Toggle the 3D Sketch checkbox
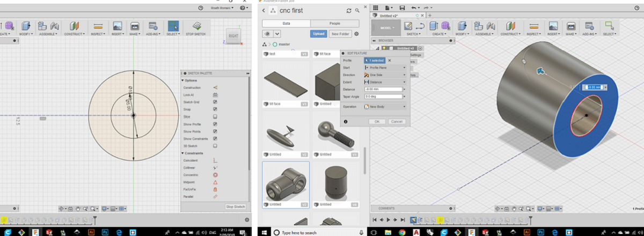 (x=215, y=145)
